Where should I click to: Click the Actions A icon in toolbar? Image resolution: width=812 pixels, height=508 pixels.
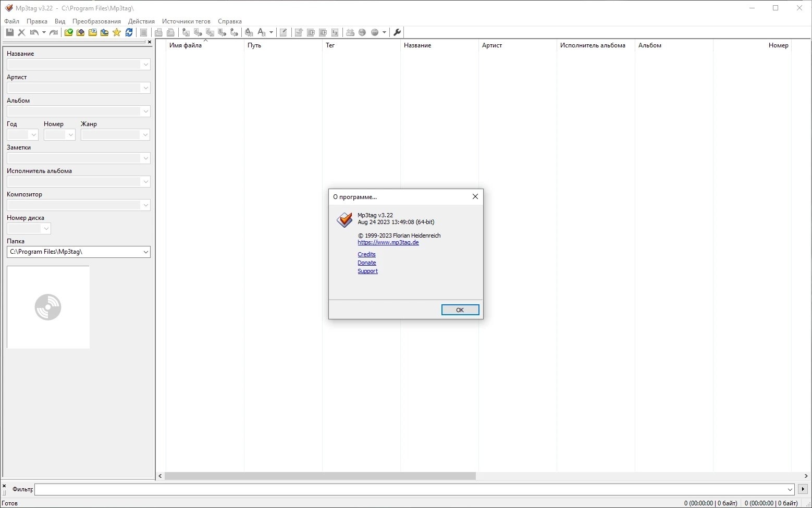[x=249, y=32]
